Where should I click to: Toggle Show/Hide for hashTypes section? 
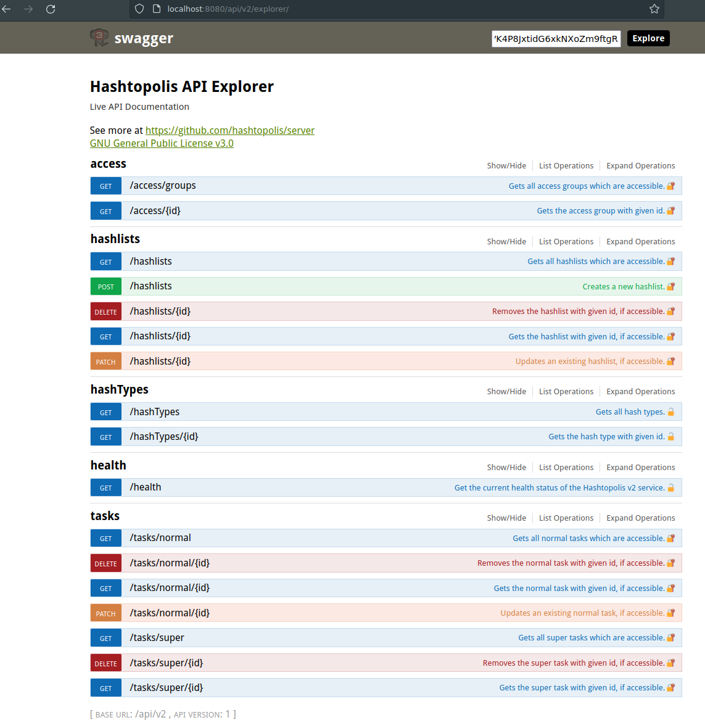(x=506, y=391)
